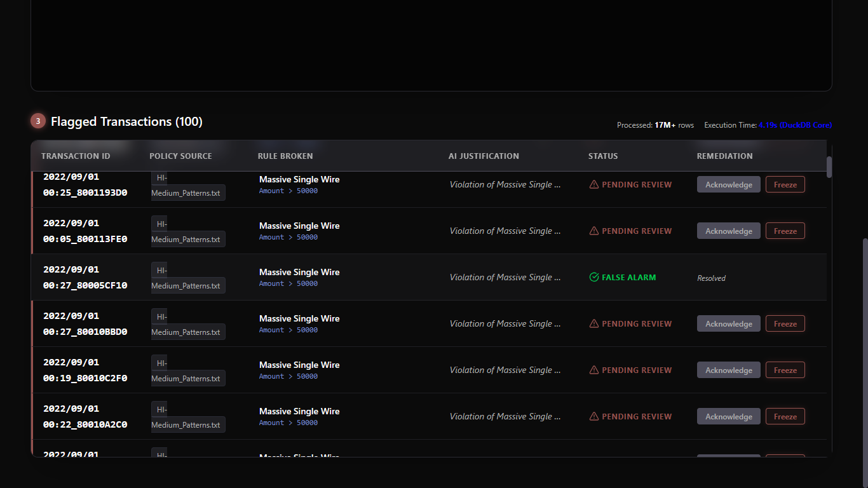Acknowledge transaction 8001193D0
The image size is (868, 488).
(728, 185)
